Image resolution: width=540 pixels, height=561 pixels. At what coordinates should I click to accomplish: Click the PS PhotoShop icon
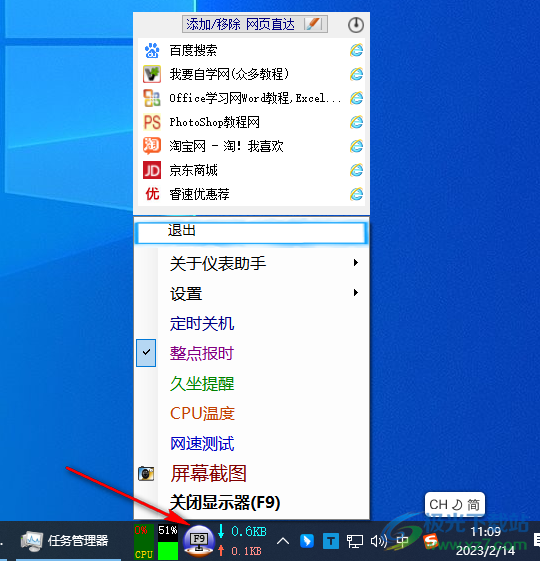coord(152,122)
